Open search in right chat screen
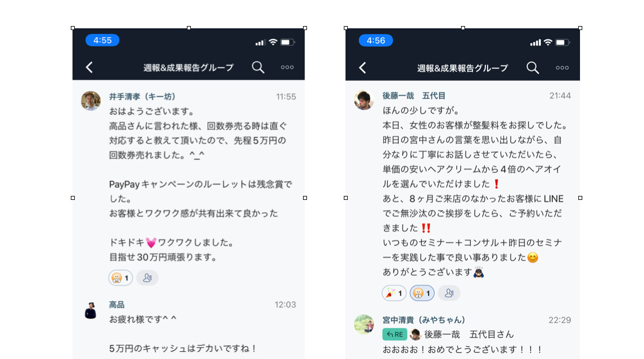The width and height of the screenshot is (644, 359). 532,67
